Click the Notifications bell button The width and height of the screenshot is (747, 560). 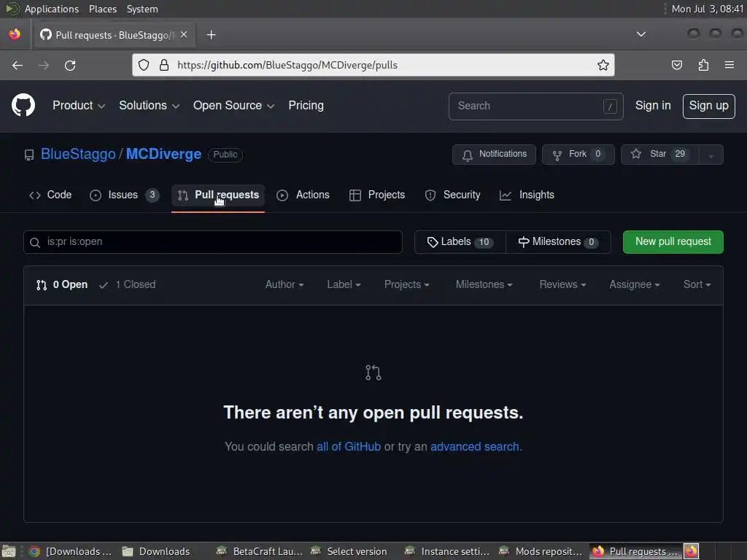[x=494, y=155]
